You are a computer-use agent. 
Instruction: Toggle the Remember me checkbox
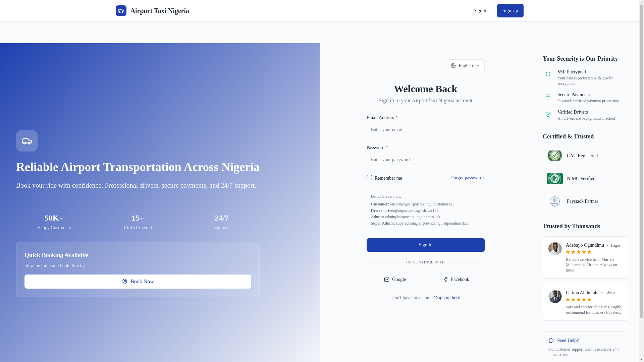[369, 178]
